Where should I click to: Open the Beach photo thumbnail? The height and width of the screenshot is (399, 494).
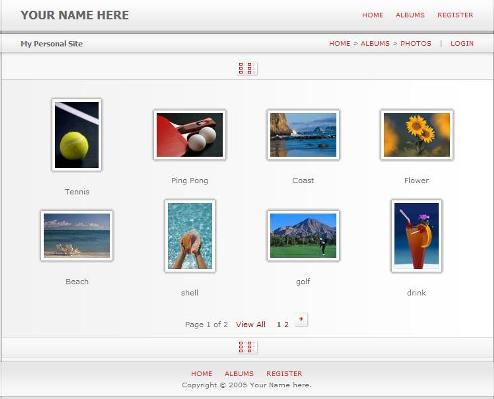pos(77,235)
